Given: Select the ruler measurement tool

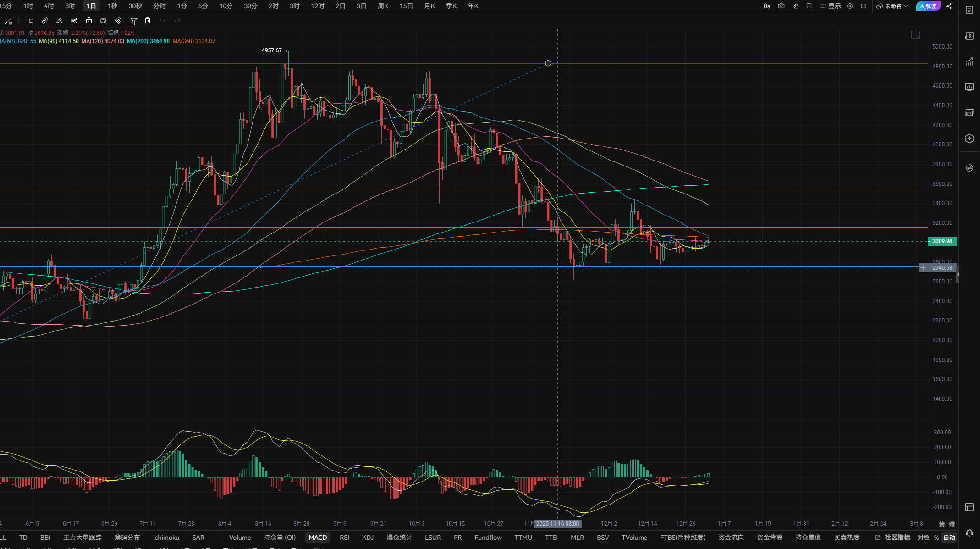Looking at the screenshot, I should tap(45, 21).
